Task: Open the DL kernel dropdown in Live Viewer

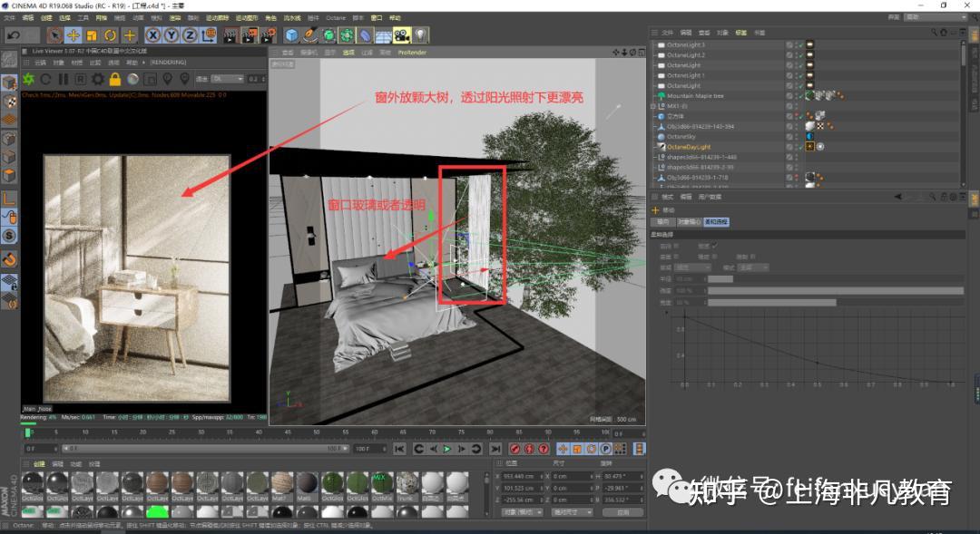Action: (230, 77)
